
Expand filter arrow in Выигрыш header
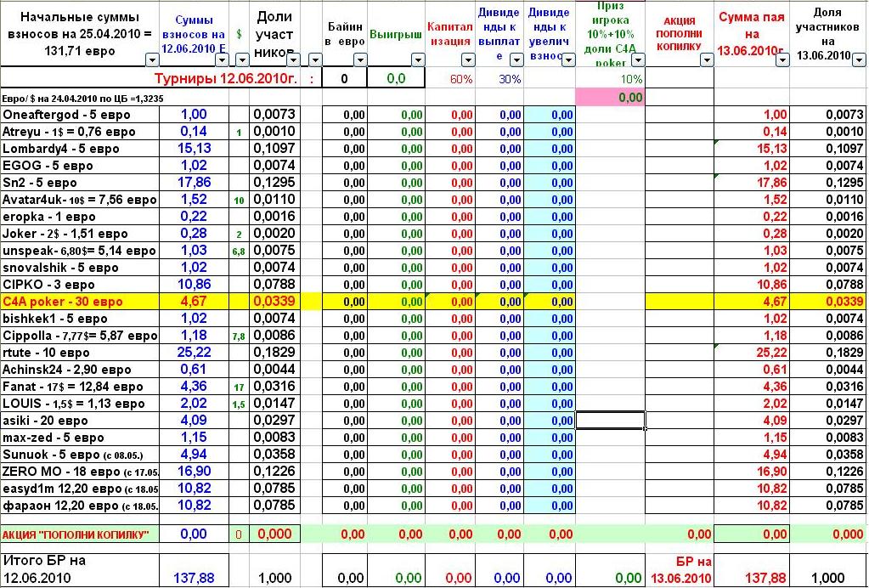[x=417, y=59]
